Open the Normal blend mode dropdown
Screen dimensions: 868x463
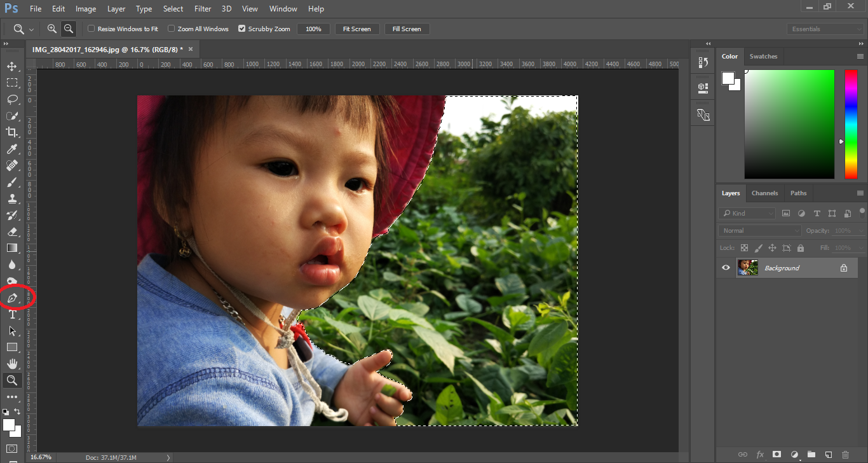coord(760,230)
